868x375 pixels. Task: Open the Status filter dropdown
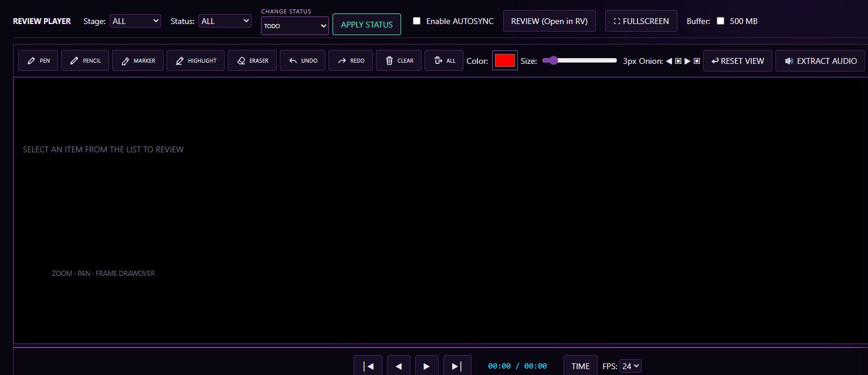(x=225, y=21)
